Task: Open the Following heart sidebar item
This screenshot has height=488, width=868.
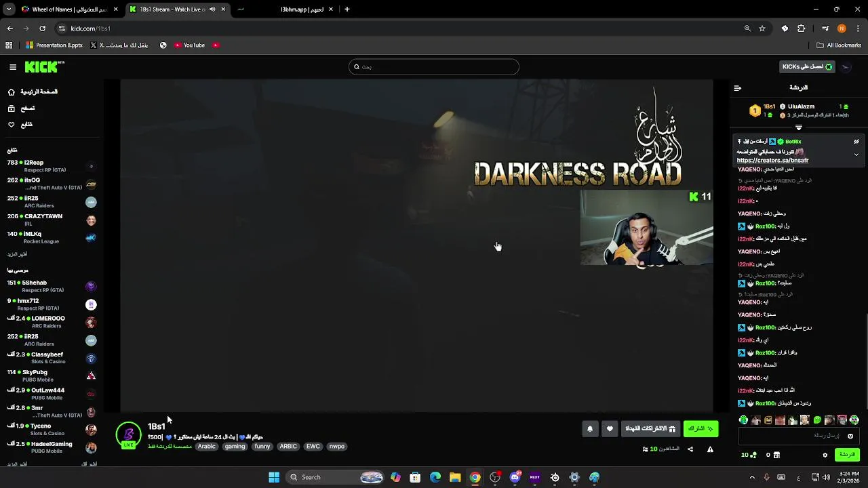Action: coord(20,125)
